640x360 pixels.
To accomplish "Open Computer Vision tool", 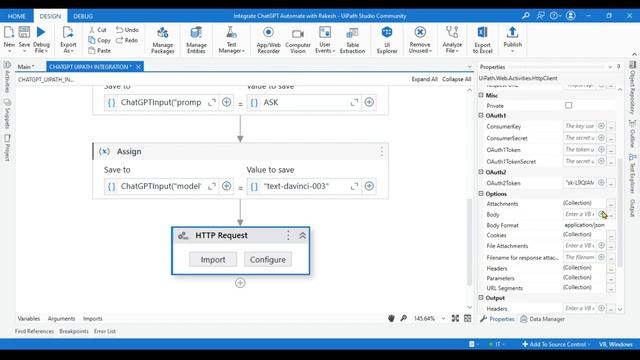I will 298,40.
